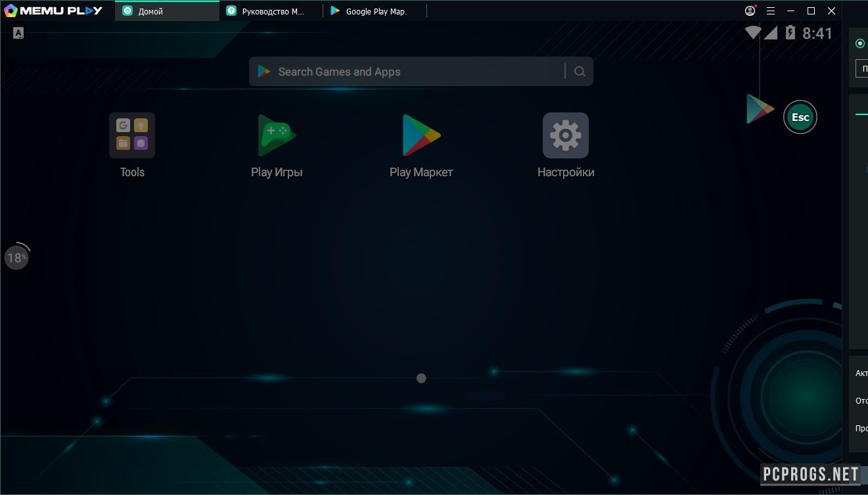This screenshot has width=868, height=495.
Task: Open the hamburger main menu
Action: (x=771, y=11)
